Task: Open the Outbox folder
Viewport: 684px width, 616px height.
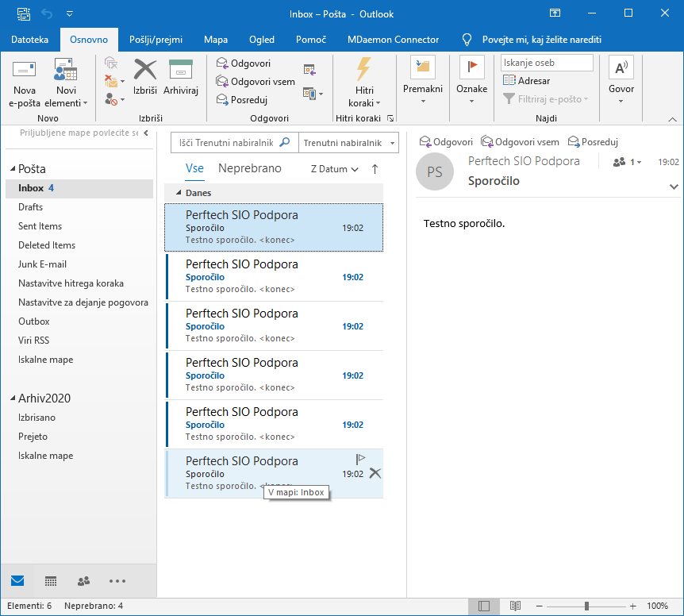Action: (x=33, y=321)
